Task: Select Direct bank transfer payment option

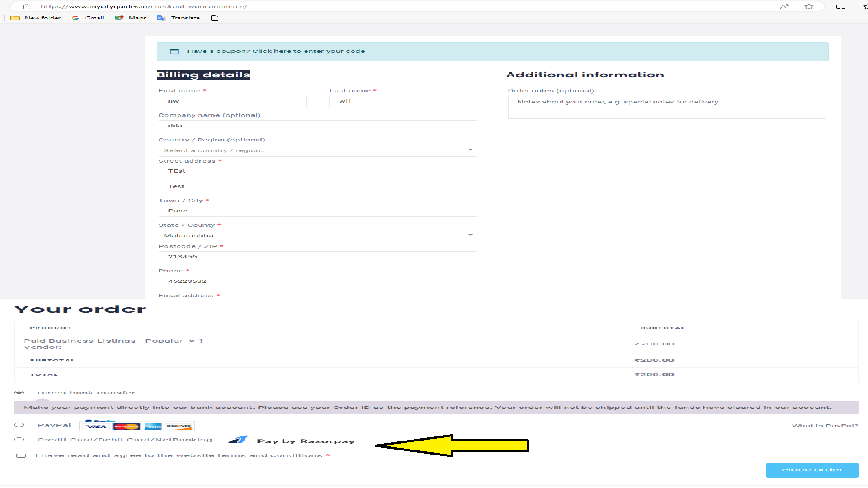Action: coord(19,393)
